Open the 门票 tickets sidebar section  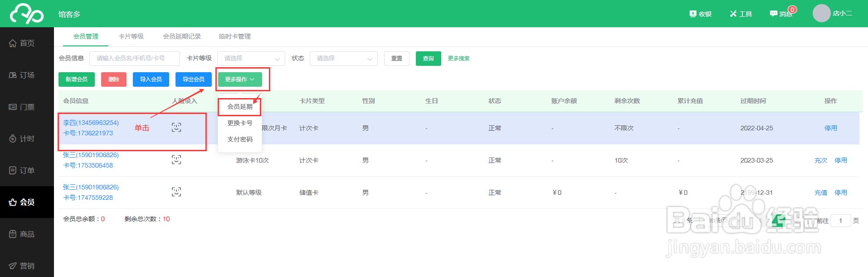pyautogui.click(x=27, y=107)
